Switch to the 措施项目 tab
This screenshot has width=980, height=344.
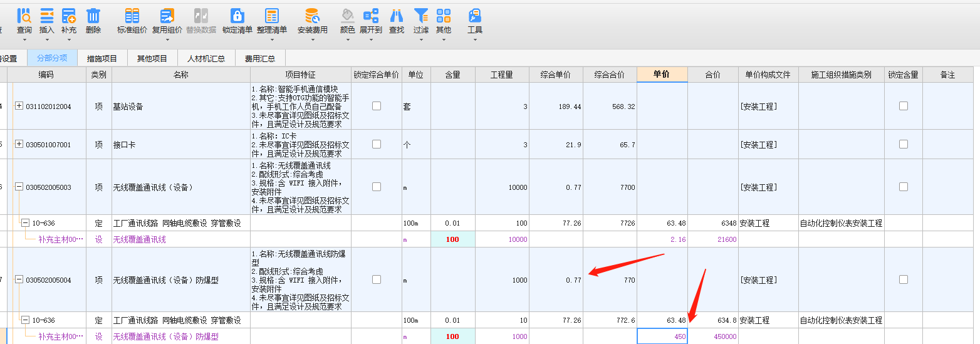pyautogui.click(x=102, y=58)
